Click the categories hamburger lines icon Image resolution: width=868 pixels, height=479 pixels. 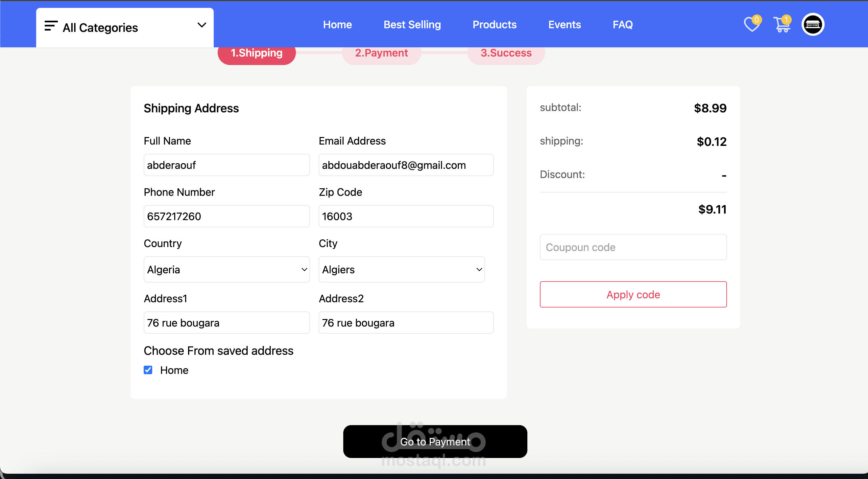click(51, 26)
